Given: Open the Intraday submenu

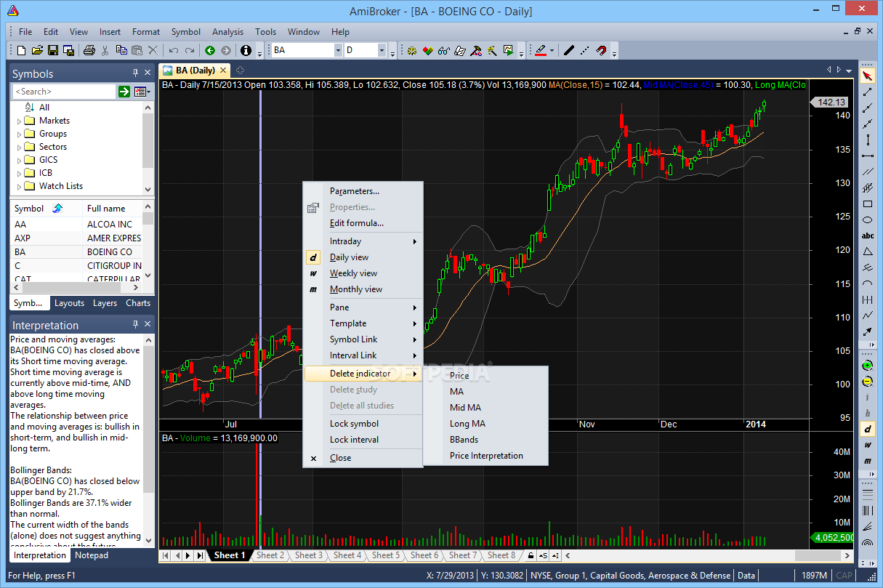Looking at the screenshot, I should [363, 241].
